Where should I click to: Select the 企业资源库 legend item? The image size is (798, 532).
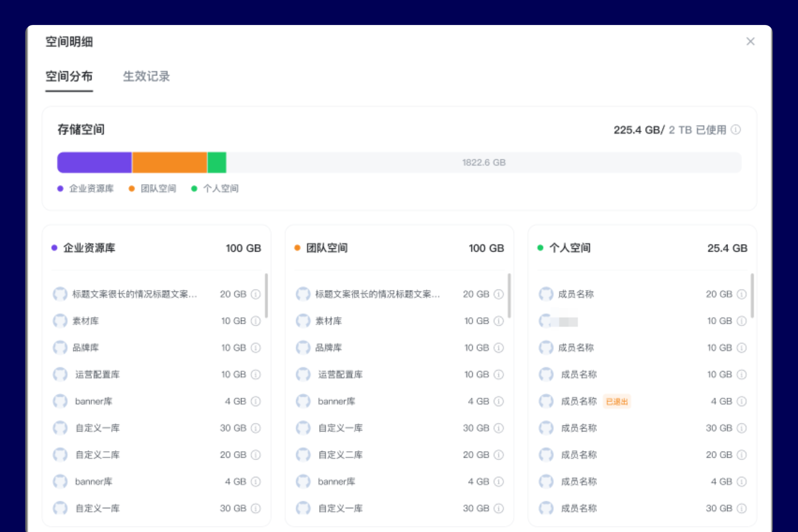point(85,189)
